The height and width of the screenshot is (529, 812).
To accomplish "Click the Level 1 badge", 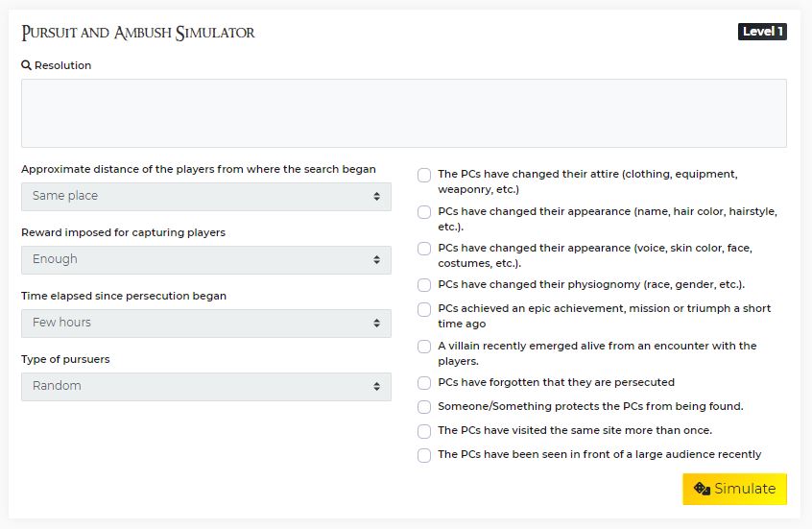I will [762, 32].
